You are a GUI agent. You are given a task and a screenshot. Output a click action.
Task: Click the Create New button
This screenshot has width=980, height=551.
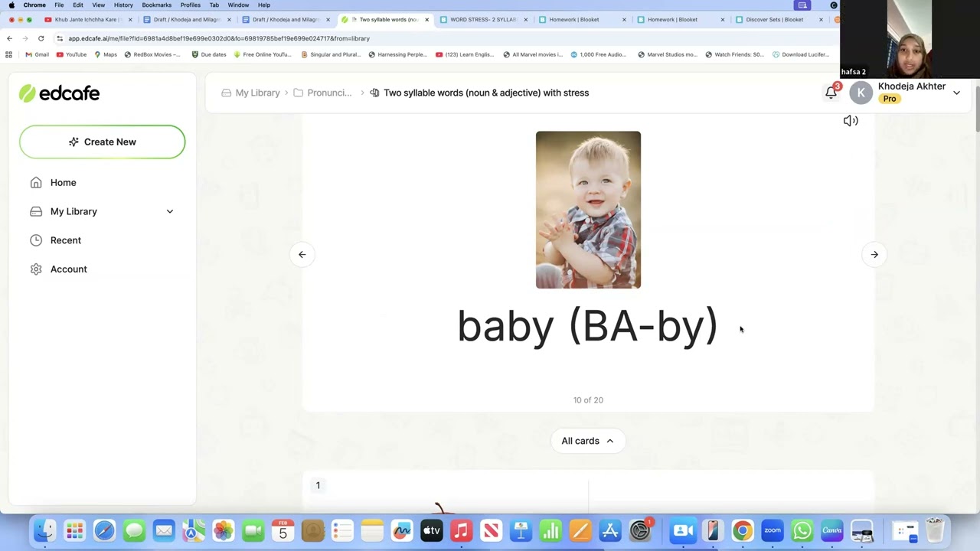click(x=102, y=142)
